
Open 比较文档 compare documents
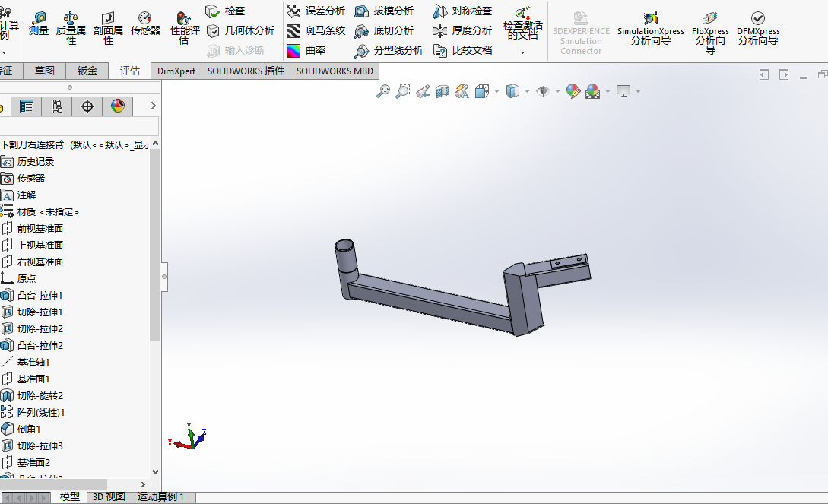click(462, 51)
